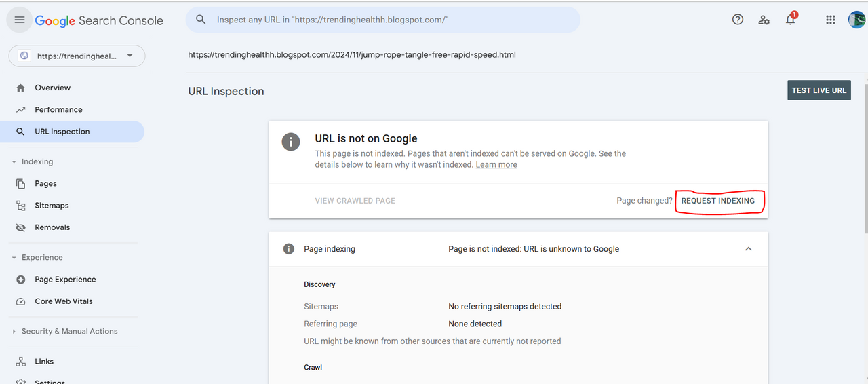This screenshot has width=868, height=384.
Task: Click the URL Inspection page heading
Action: coord(226,91)
